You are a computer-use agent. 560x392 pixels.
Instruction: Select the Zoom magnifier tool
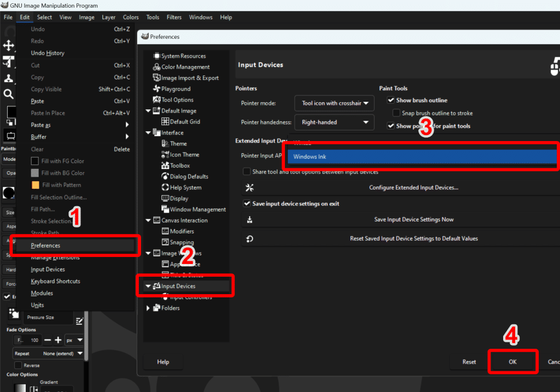(9, 93)
